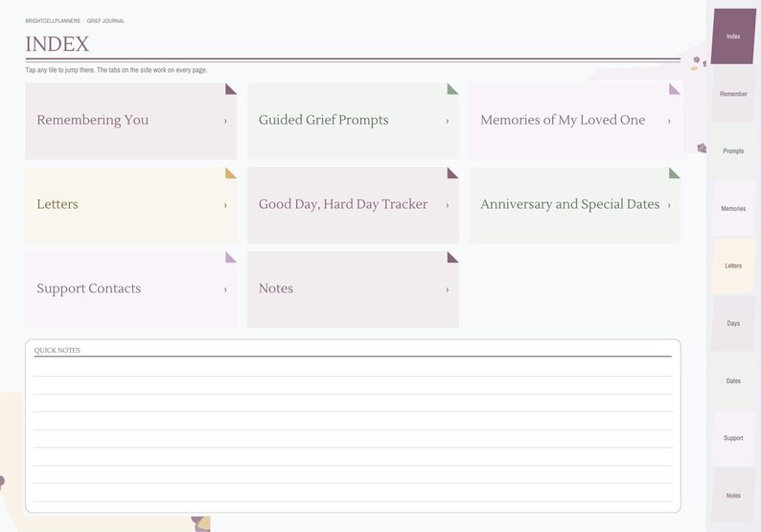Viewport: 761px width, 532px height.
Task: Click the 'Tap any tile to jump there' hint
Action: (x=117, y=70)
